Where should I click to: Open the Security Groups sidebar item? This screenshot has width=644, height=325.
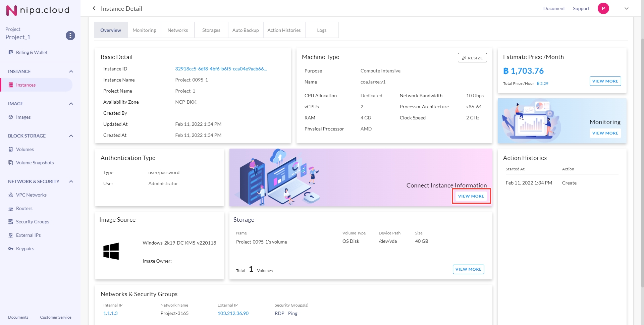(33, 222)
